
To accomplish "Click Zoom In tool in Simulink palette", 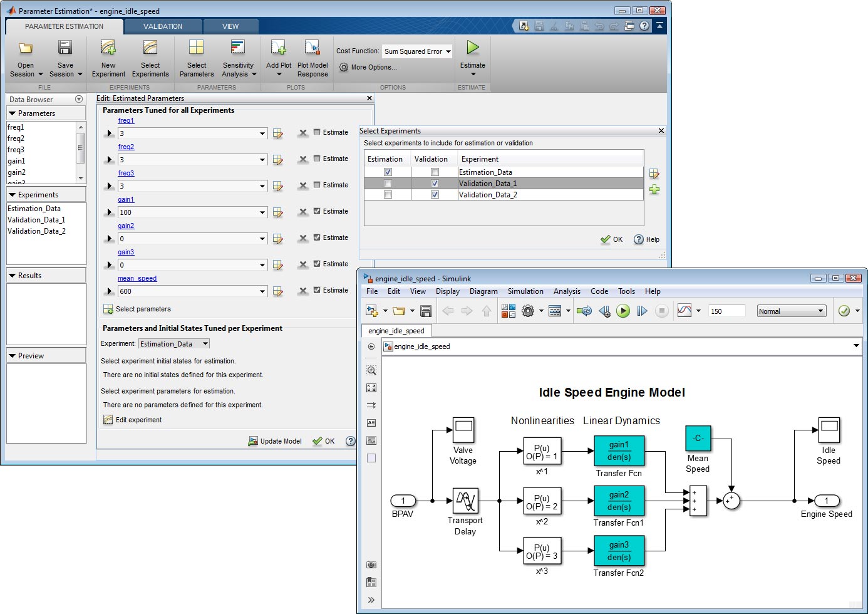I will point(371,370).
